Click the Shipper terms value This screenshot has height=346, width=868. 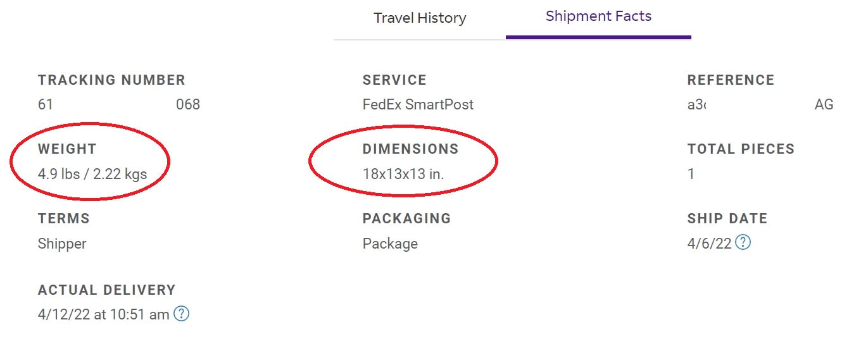62,244
